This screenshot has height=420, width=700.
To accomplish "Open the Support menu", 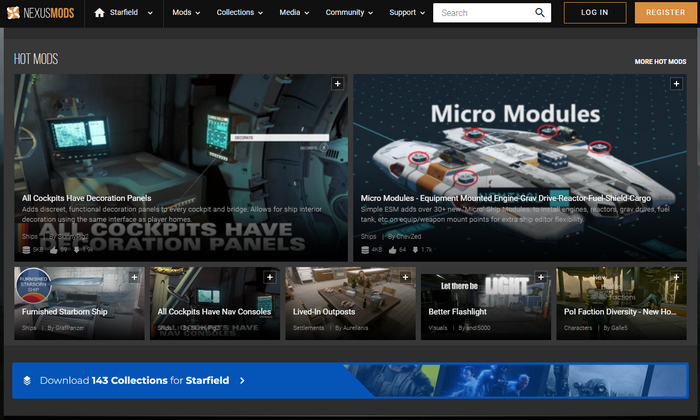I will click(407, 13).
